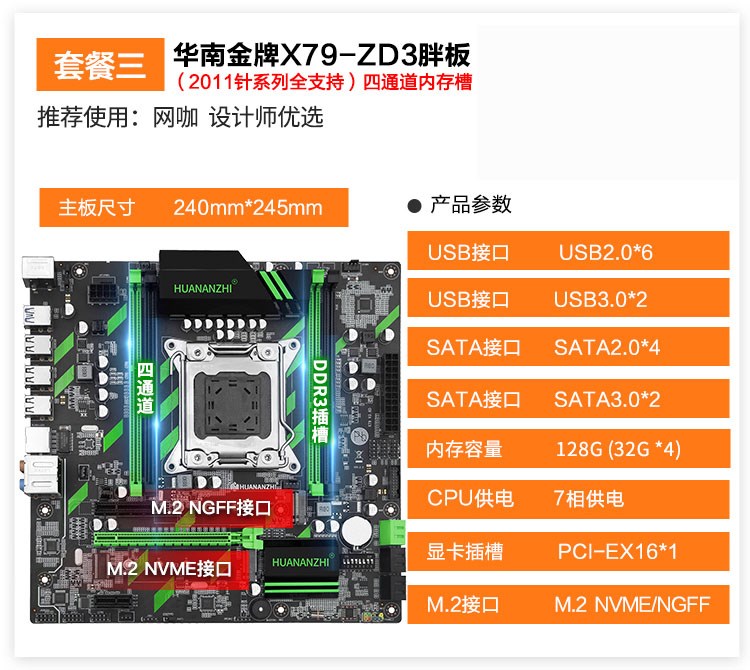Click the orange 套餐三 badge
The image size is (750, 670).
[x=100, y=65]
